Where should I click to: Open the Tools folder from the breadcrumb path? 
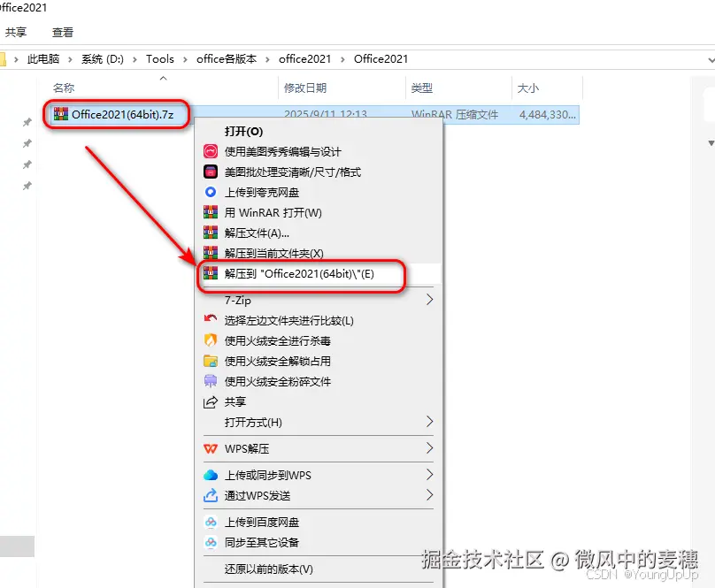(159, 59)
